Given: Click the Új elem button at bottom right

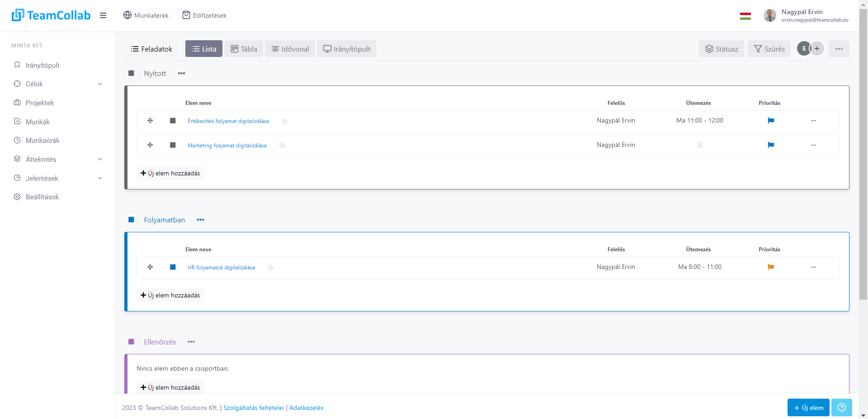Looking at the screenshot, I should point(808,408).
